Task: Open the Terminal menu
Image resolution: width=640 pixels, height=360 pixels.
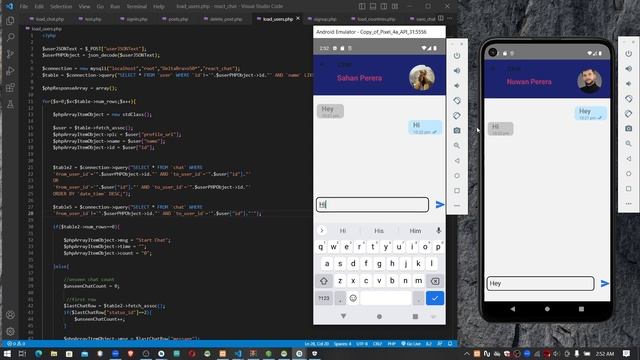Action: (137, 7)
